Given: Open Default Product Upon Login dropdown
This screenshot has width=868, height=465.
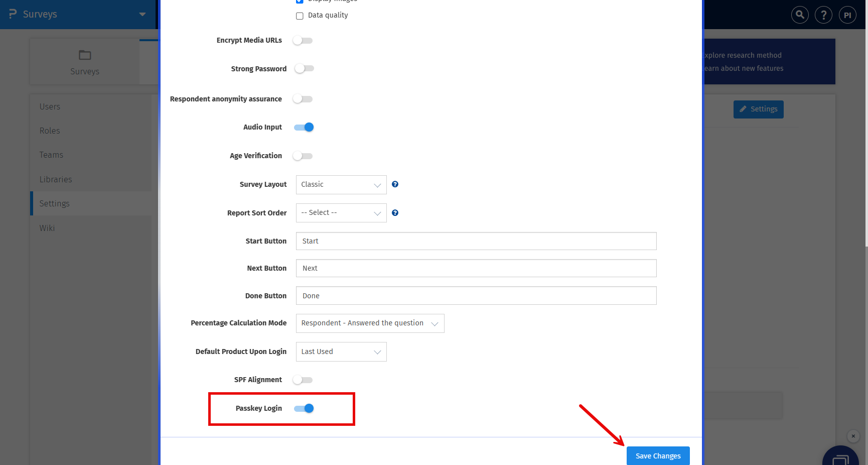Looking at the screenshot, I should (341, 352).
